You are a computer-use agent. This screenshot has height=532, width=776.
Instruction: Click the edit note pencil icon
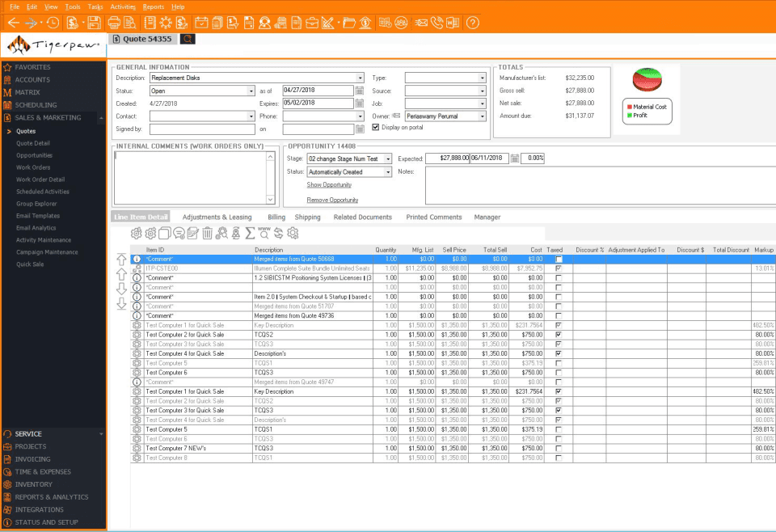coord(193,233)
